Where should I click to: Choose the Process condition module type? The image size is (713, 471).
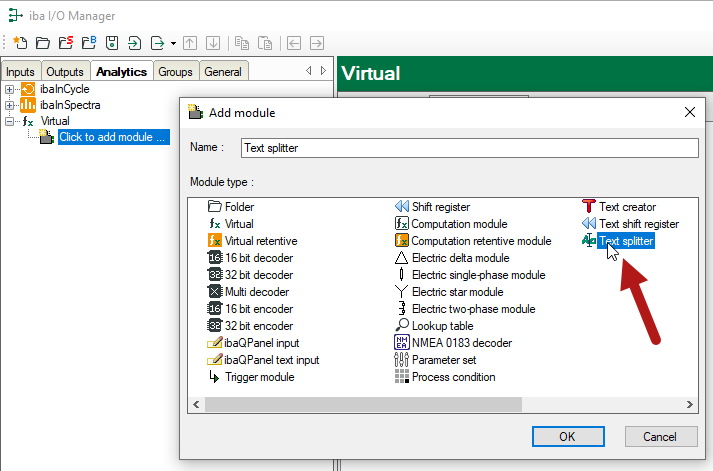tap(453, 377)
